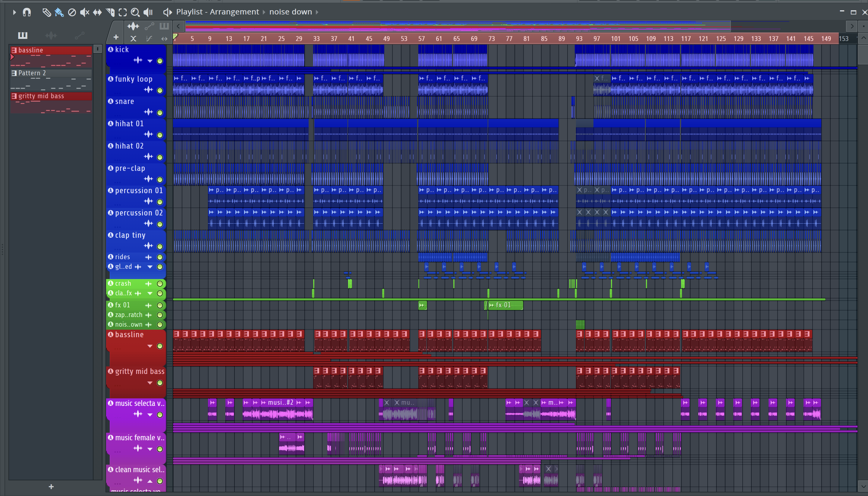868x496 pixels.
Task: Collapse the kick track group arrow
Action: 150,61
